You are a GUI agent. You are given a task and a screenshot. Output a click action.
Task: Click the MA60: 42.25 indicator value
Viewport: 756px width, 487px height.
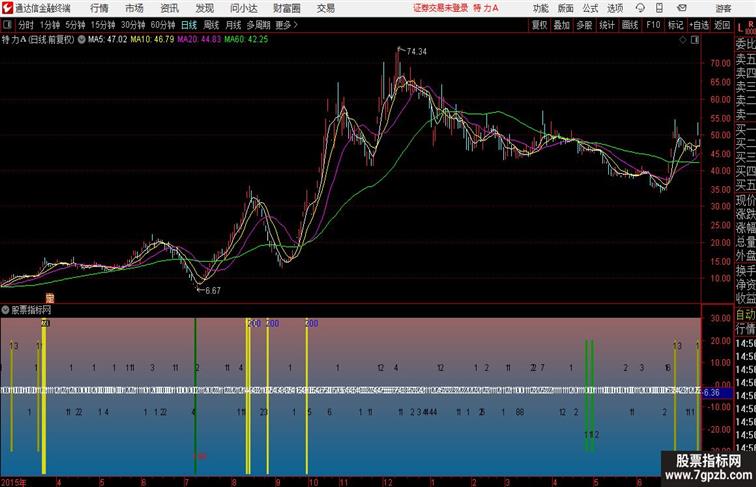[x=246, y=40]
